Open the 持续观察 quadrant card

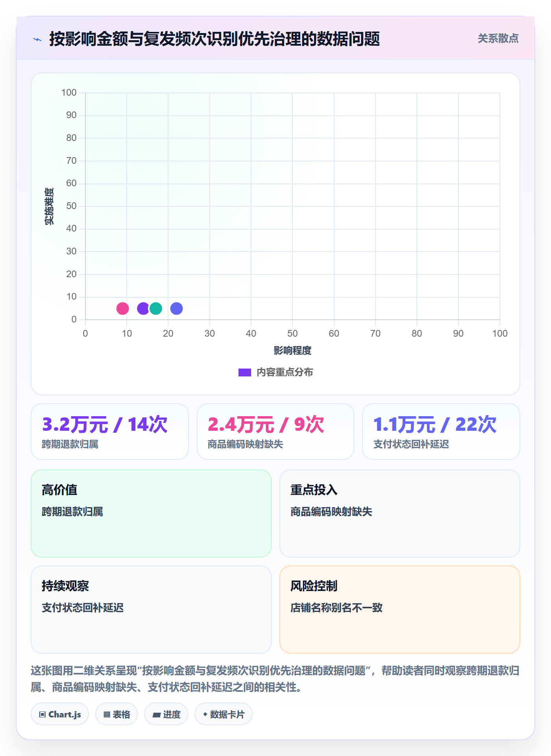click(x=151, y=610)
